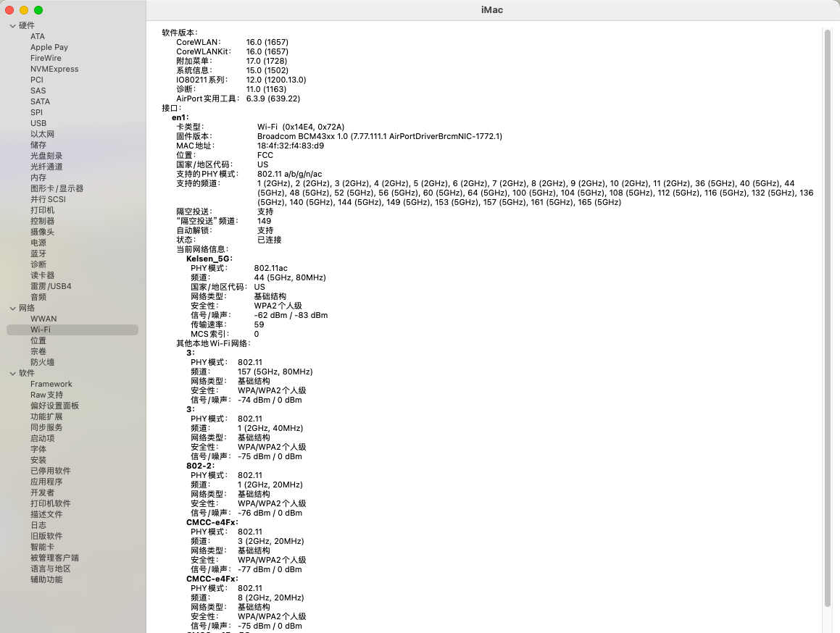Open the 安装 sidebar entry

(x=38, y=460)
